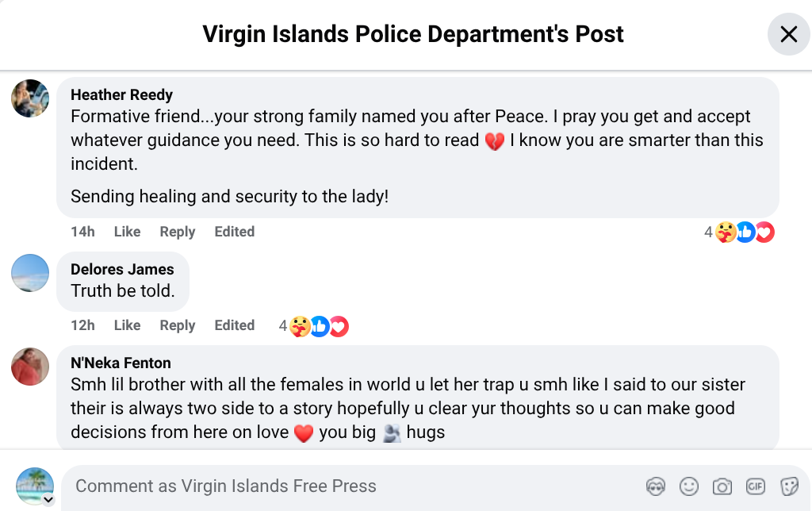This screenshot has height=511, width=812.
Task: Open Delores James's profile picture
Action: [31, 273]
